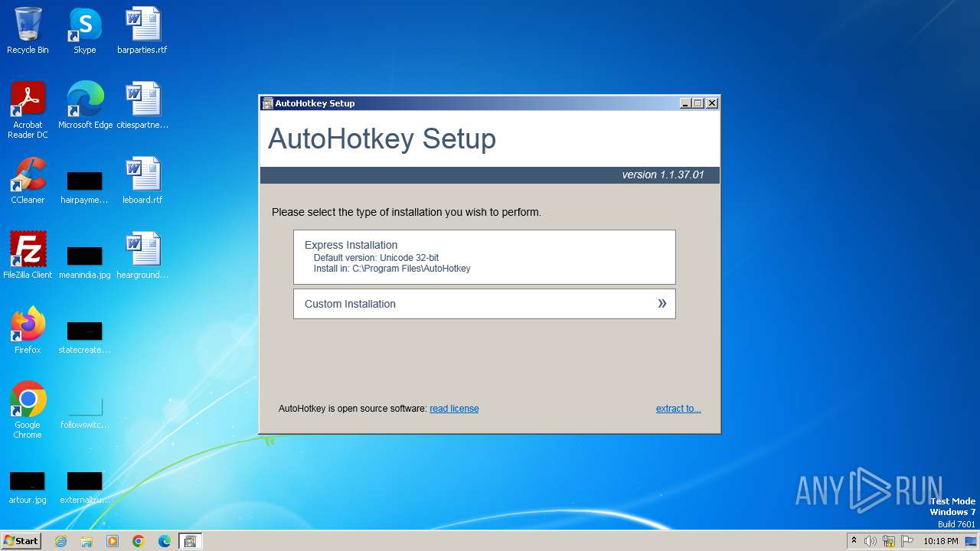Maximize the AutoHotkey Setup window
The height and width of the screenshot is (551, 980).
point(698,103)
